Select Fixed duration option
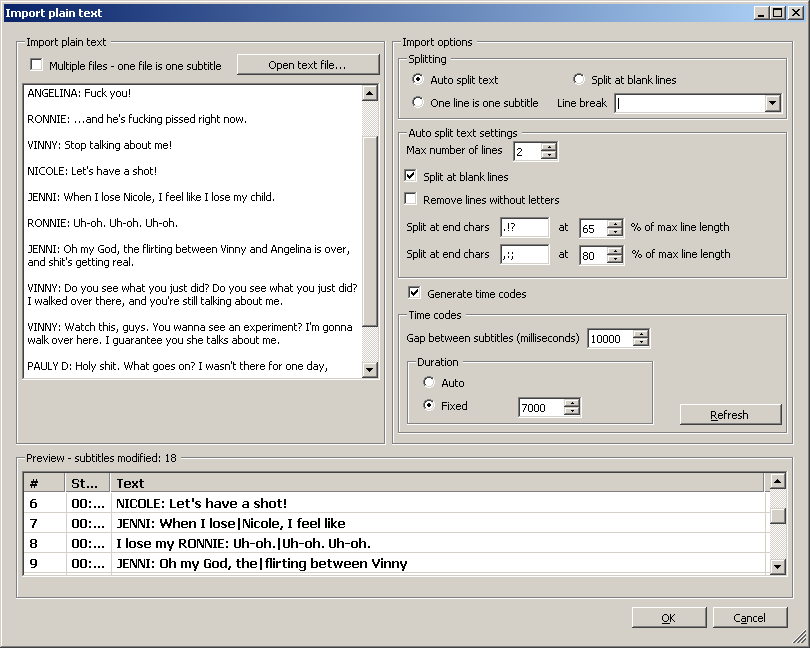The image size is (810, 648). pyautogui.click(x=427, y=406)
